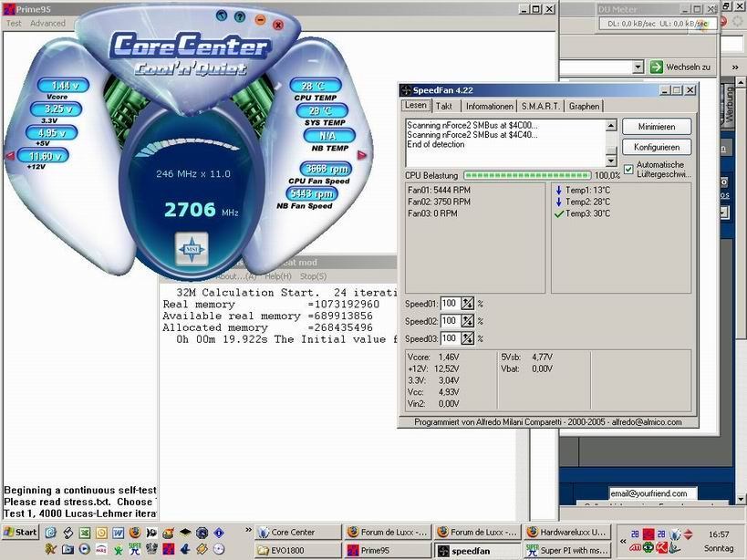Click the '2706 MHz' frequency readout in CoreCenter
Image resolution: width=747 pixels, height=560 pixels.
coord(201,210)
